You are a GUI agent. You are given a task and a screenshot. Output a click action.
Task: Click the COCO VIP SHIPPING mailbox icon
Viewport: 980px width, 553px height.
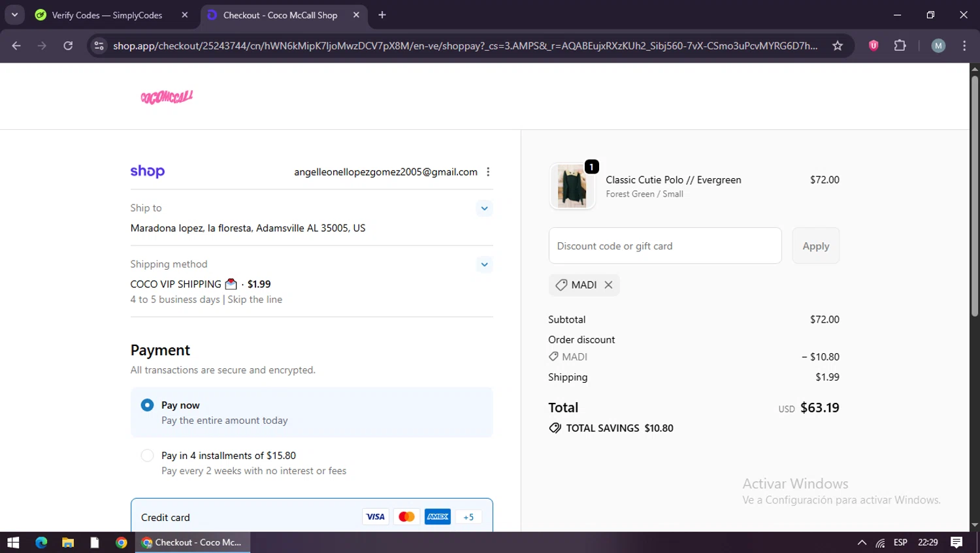(231, 284)
